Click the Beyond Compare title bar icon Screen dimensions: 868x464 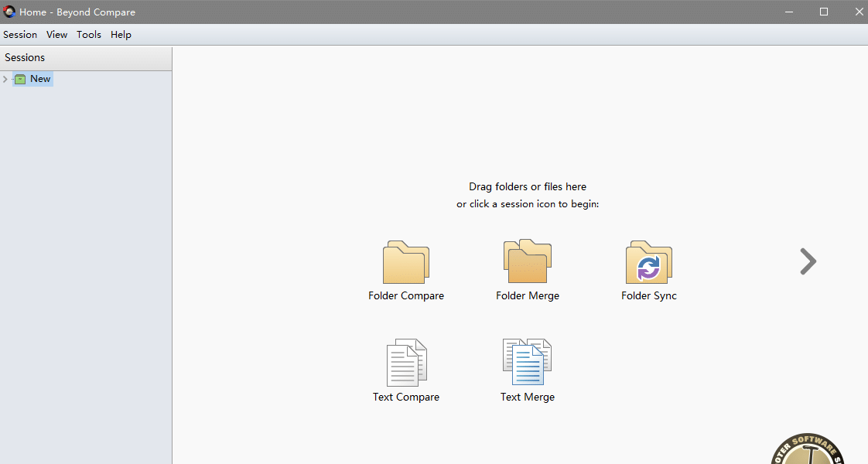tap(10, 12)
